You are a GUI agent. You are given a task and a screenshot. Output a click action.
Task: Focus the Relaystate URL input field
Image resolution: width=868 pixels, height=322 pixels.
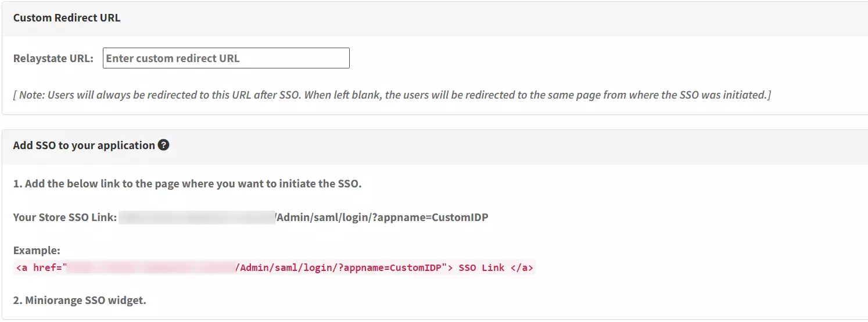pos(226,58)
